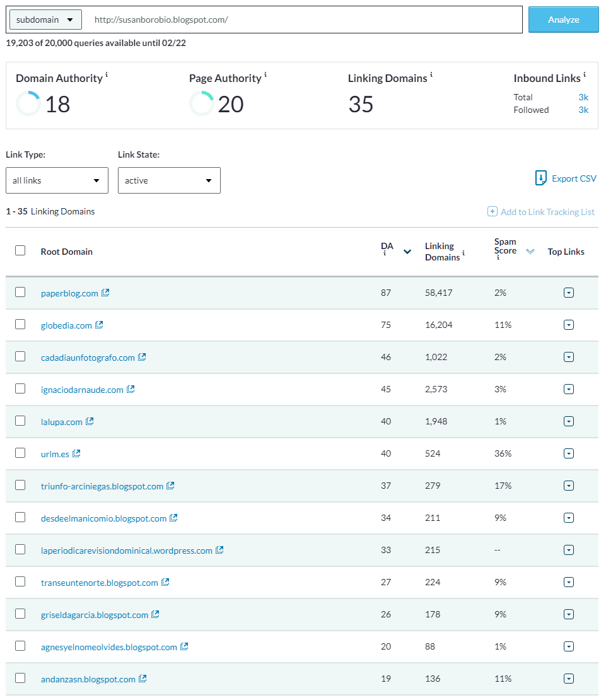Image resolution: width=606 pixels, height=700 pixels.
Task: Open the Export CSV icon
Action: click(540, 178)
